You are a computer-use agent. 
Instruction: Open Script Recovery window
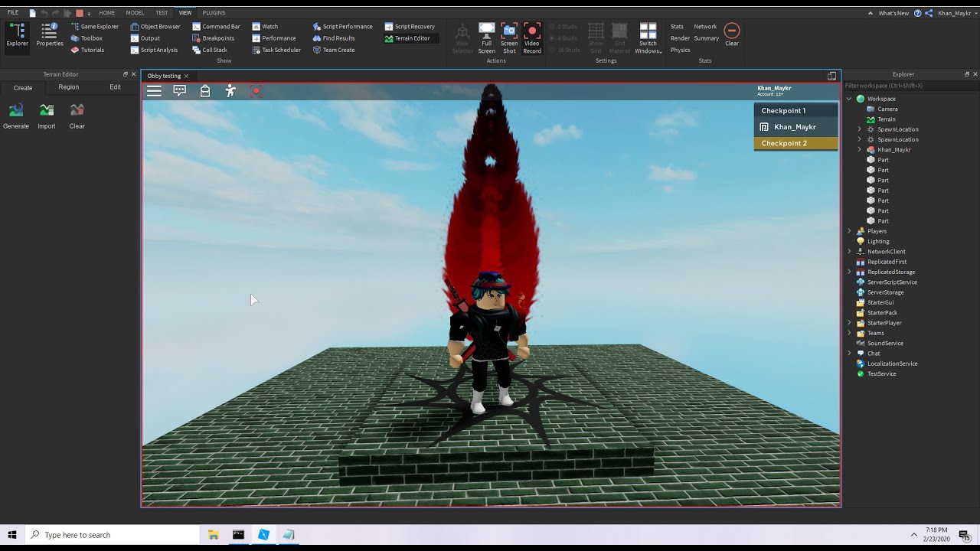point(410,27)
